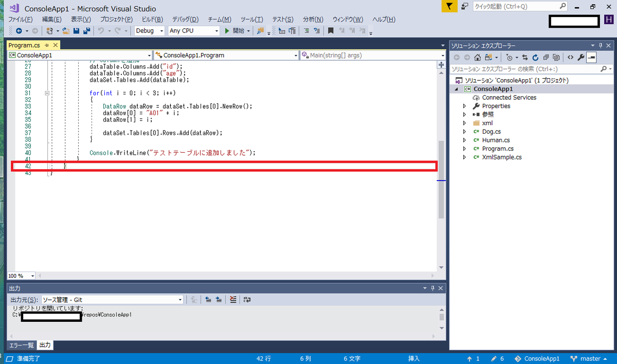This screenshot has width=617, height=364.
Task: Click View Code icon in Solution Explorer
Action: pos(570,58)
